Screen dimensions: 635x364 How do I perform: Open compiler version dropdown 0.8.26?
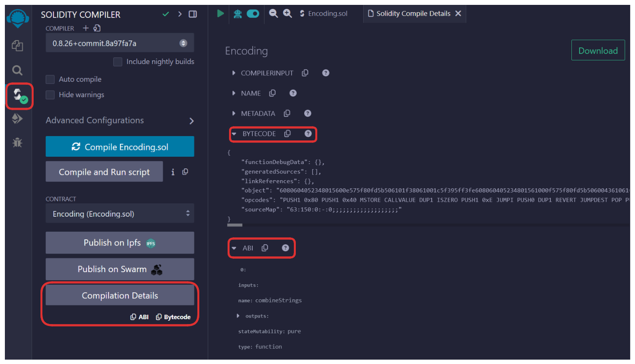(119, 43)
